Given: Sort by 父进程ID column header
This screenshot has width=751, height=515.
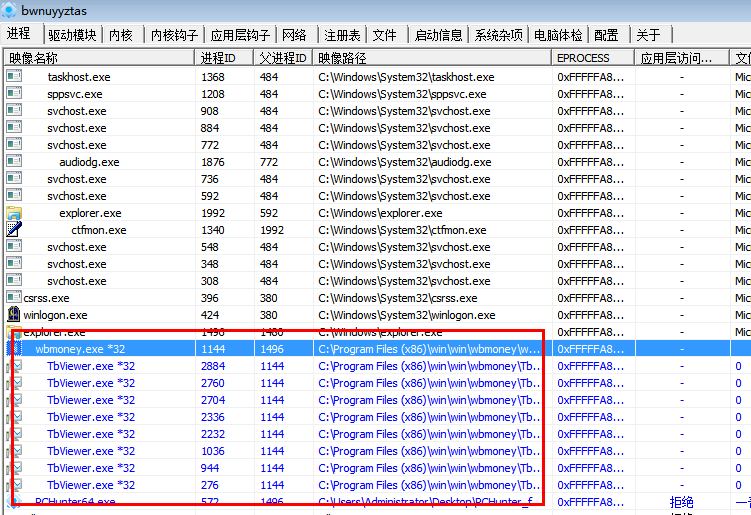Looking at the screenshot, I should click(283, 58).
